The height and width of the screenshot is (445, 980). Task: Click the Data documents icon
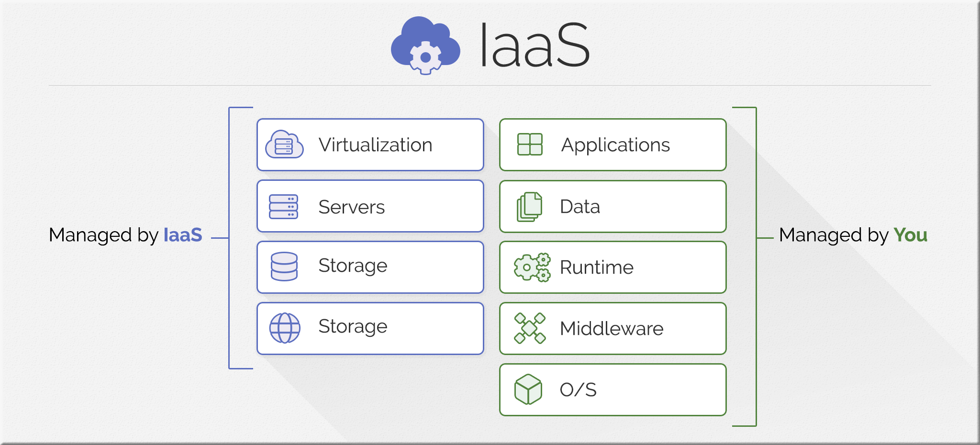click(x=529, y=207)
